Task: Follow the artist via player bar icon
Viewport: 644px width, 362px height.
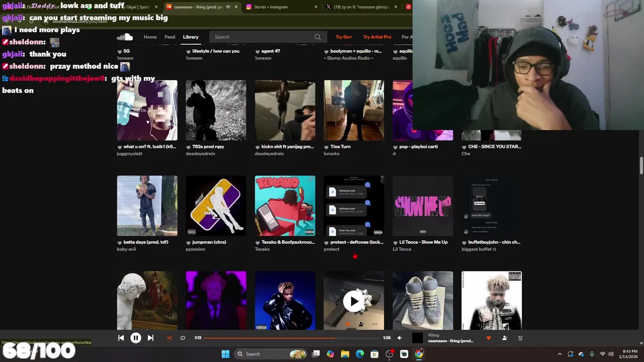Action: coord(505,338)
